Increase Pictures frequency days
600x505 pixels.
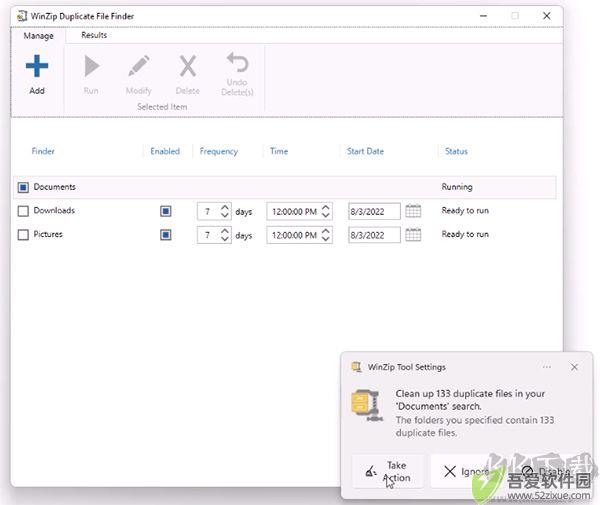(225, 231)
